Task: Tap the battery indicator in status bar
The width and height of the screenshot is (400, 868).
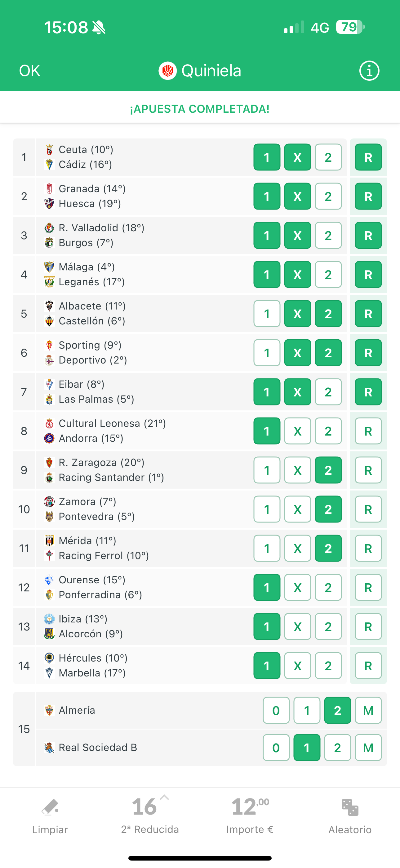Action: click(x=350, y=27)
